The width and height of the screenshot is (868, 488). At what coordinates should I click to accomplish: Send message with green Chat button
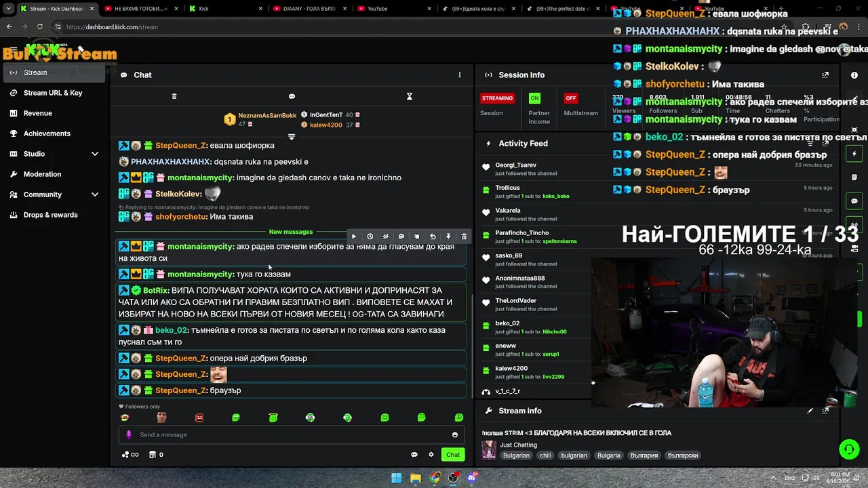tap(453, 455)
